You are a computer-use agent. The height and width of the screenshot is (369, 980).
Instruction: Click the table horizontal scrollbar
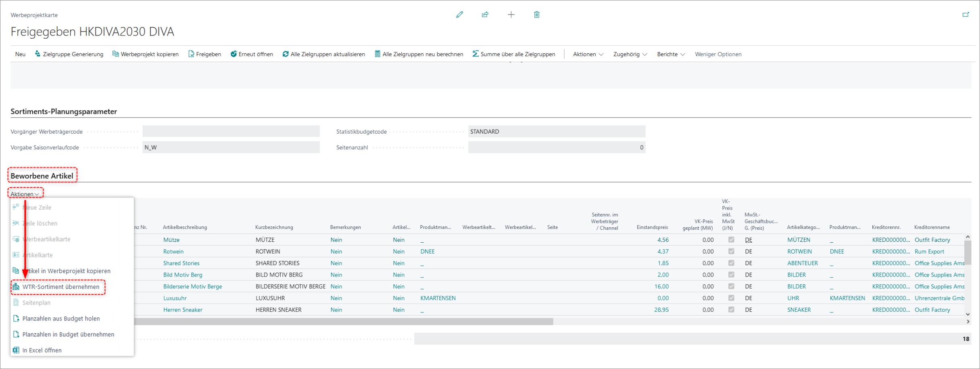point(343,322)
